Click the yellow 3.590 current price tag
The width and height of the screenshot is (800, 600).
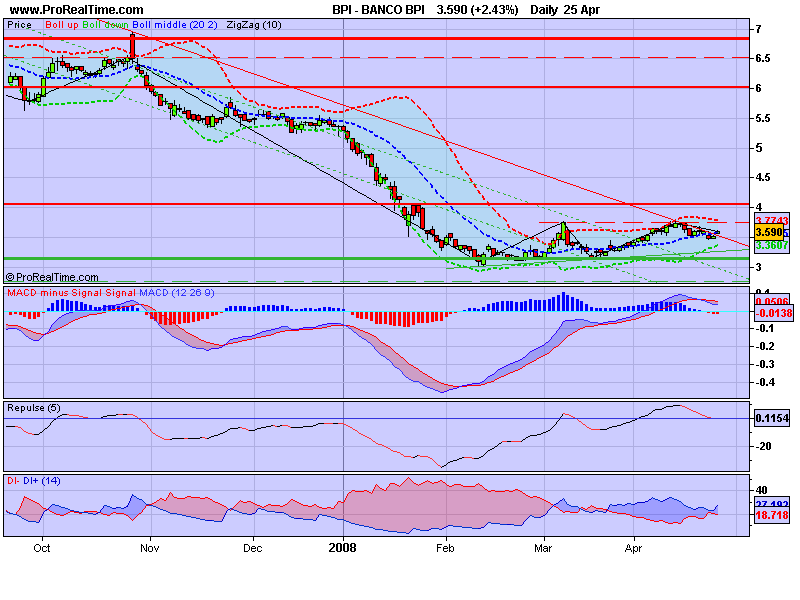click(x=767, y=232)
